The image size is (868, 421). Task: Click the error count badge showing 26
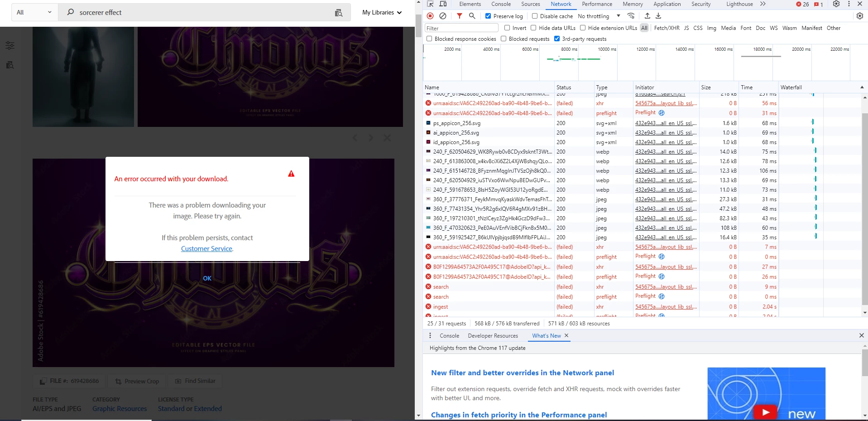pyautogui.click(x=802, y=4)
